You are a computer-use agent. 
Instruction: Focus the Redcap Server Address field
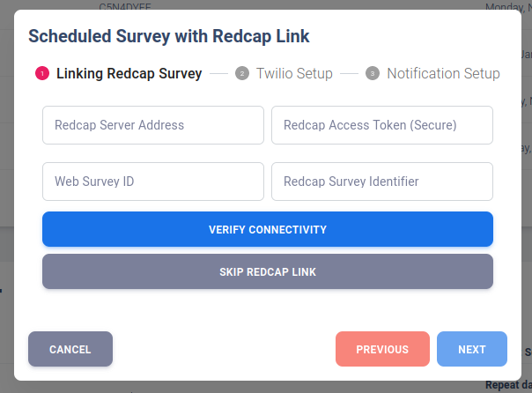click(x=153, y=125)
